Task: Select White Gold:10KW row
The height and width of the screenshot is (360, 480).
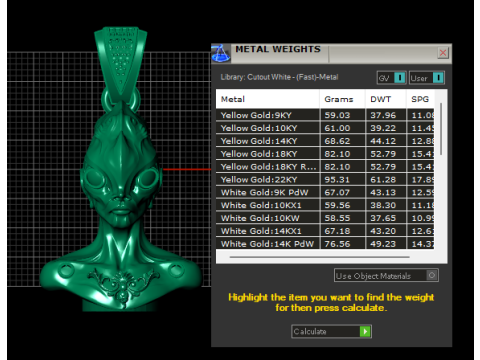Action: [x=325, y=218]
